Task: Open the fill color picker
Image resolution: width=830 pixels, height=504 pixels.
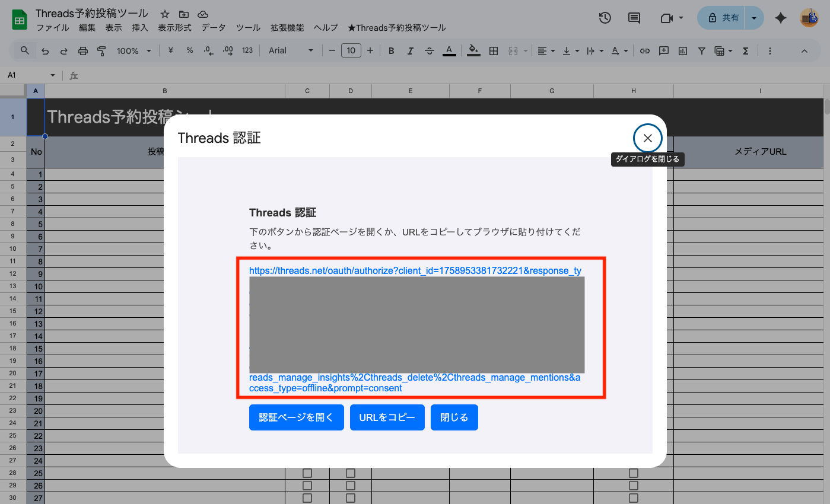Action: [x=473, y=51]
